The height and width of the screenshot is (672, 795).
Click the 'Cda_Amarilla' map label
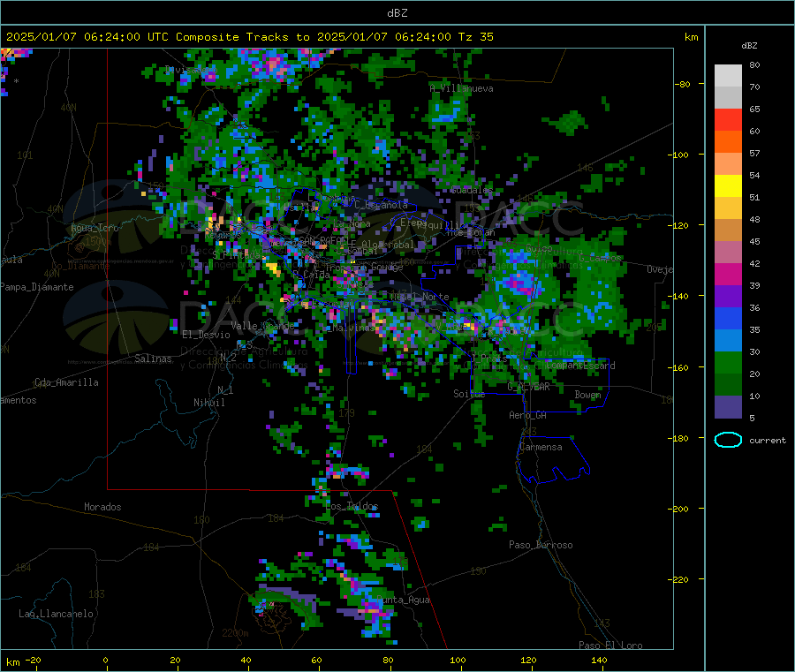(66, 382)
